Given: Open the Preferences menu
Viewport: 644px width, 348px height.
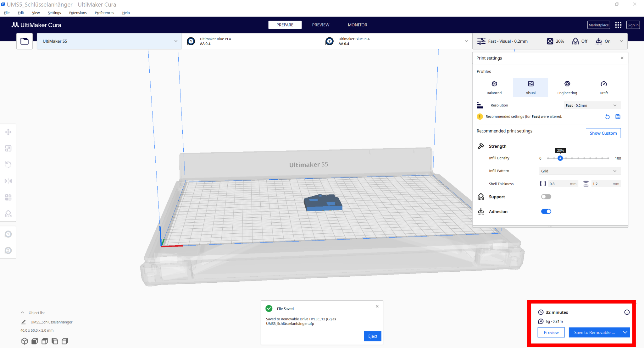Looking at the screenshot, I should tap(104, 13).
